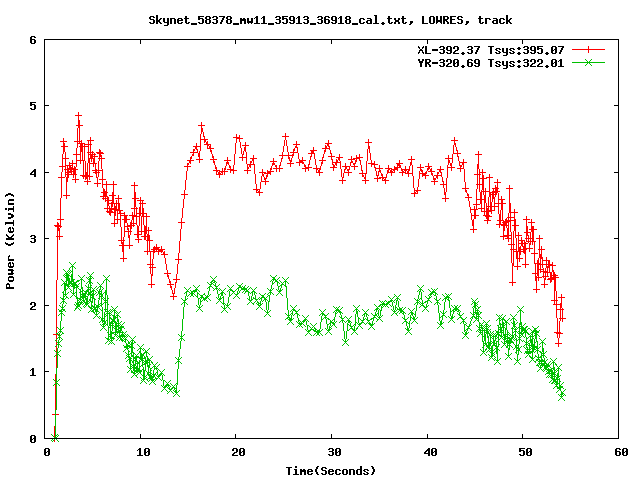Image resolution: width=640 pixels, height=480 pixels.
Task: Click the red curve's dip minimum near 14 seconds
Action: (173, 296)
